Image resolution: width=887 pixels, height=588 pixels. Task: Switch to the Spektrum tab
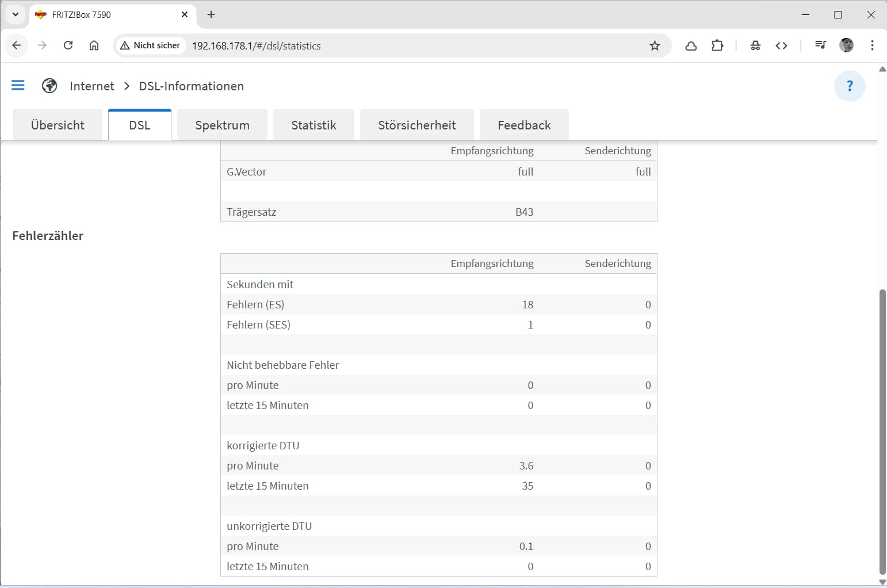click(x=222, y=125)
